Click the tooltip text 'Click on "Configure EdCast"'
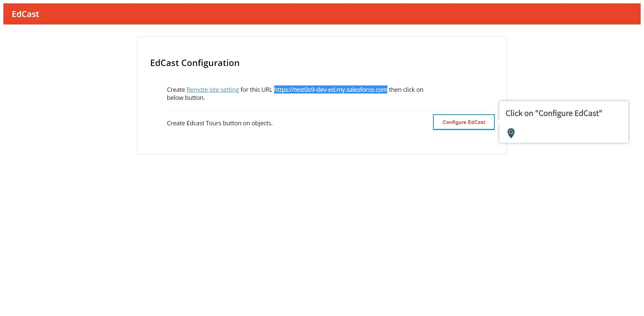The image size is (644, 316). [x=554, y=113]
